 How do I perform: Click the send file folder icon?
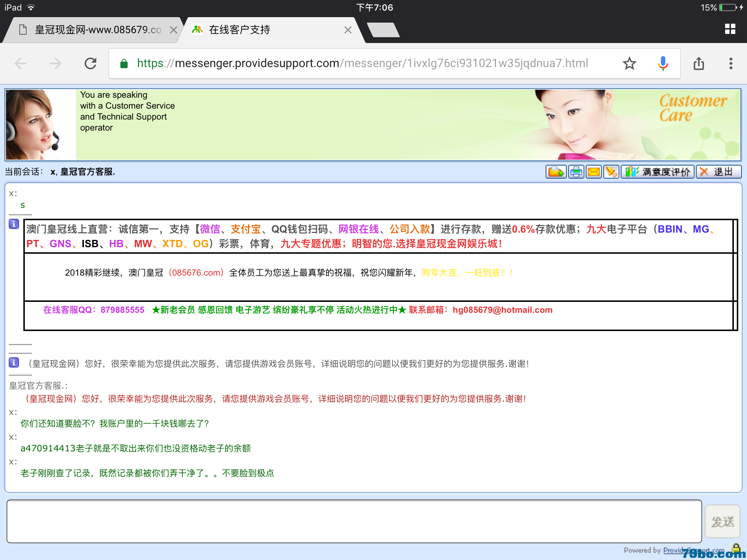point(556,172)
